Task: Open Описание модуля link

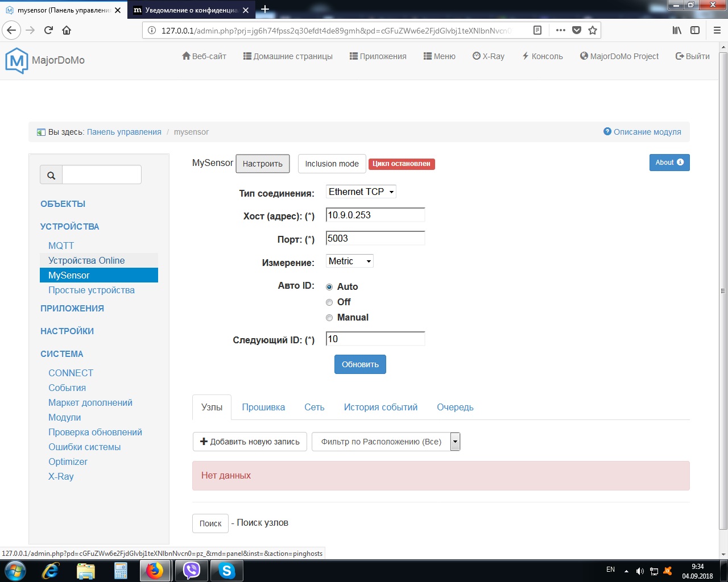Action: coord(642,132)
